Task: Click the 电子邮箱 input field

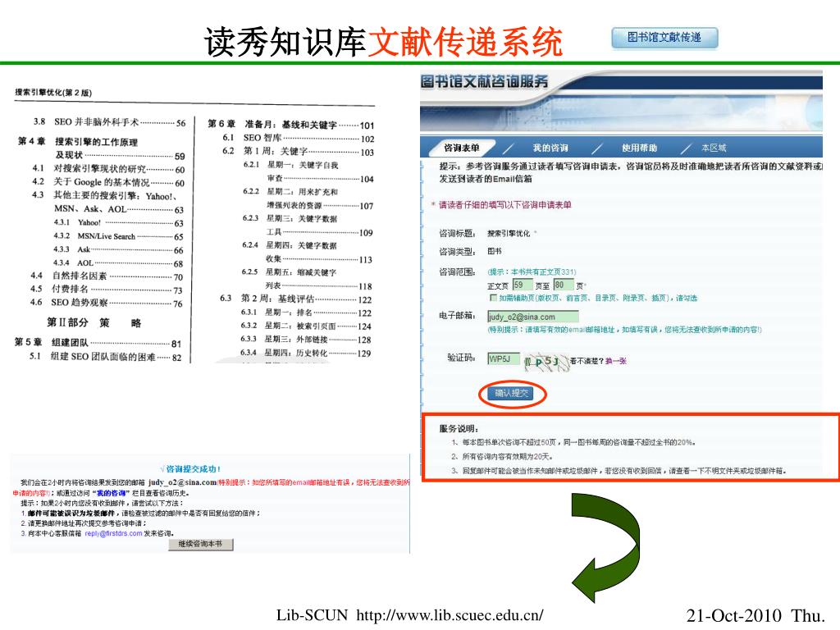Action: click(x=532, y=317)
